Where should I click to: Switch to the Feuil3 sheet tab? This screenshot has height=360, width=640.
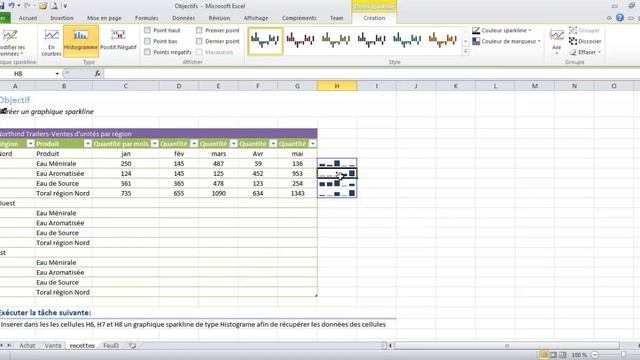click(111, 345)
